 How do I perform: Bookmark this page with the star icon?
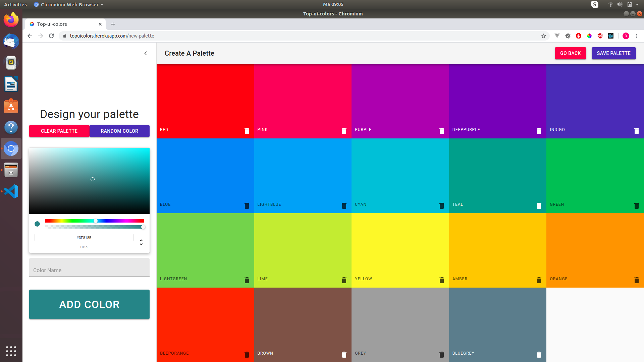543,36
